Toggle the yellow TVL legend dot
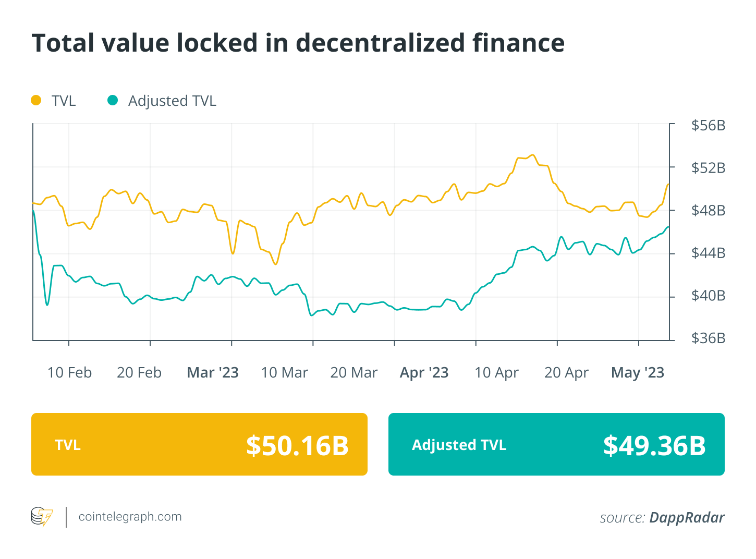The width and height of the screenshot is (756, 559). 36,100
